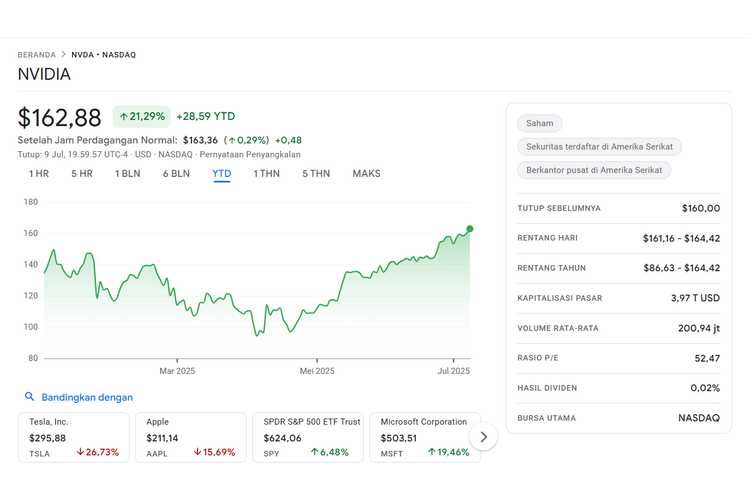Click the RENTANG HARI label

point(547,238)
